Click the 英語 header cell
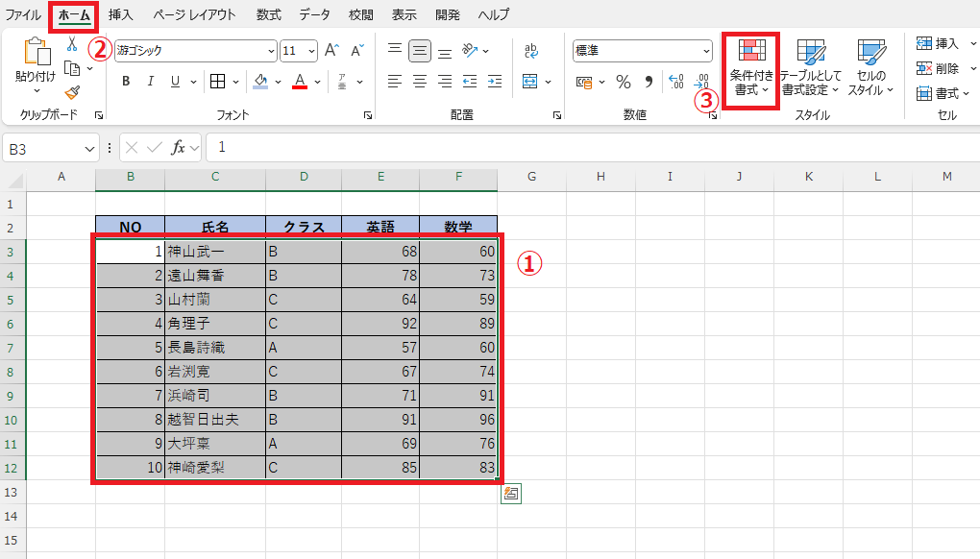Viewport: 980px width, 559px height. pos(380,228)
